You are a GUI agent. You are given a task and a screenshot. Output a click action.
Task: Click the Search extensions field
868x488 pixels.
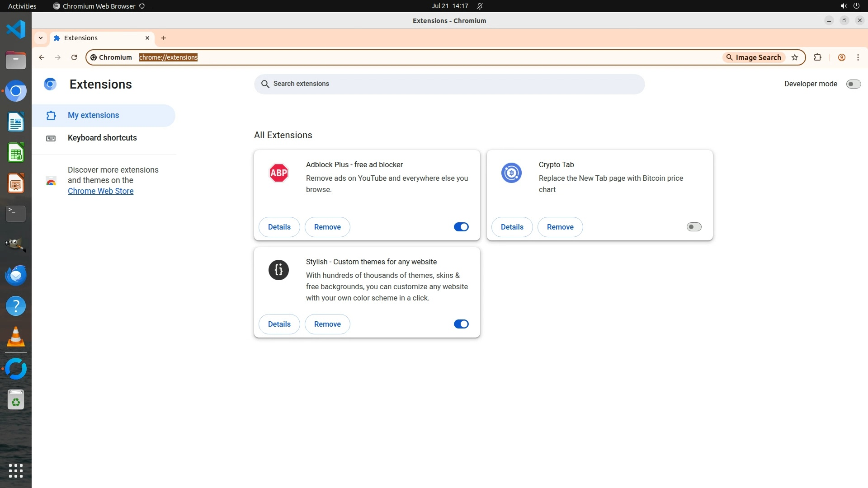pyautogui.click(x=449, y=84)
